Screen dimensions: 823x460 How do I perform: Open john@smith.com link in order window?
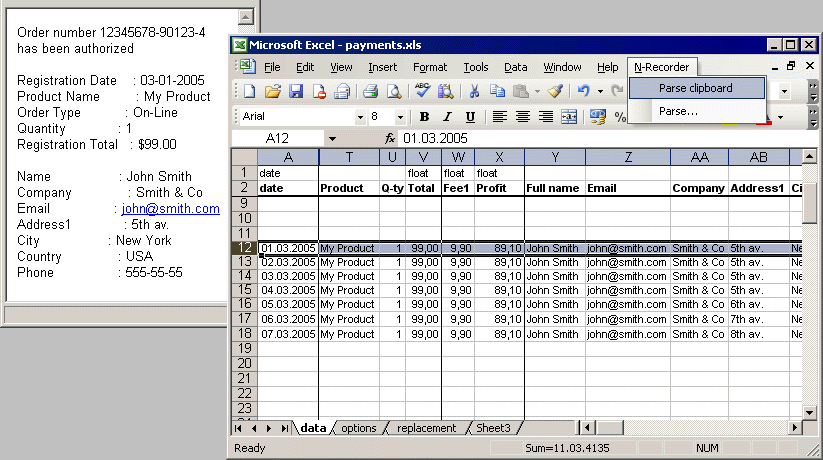(x=171, y=208)
